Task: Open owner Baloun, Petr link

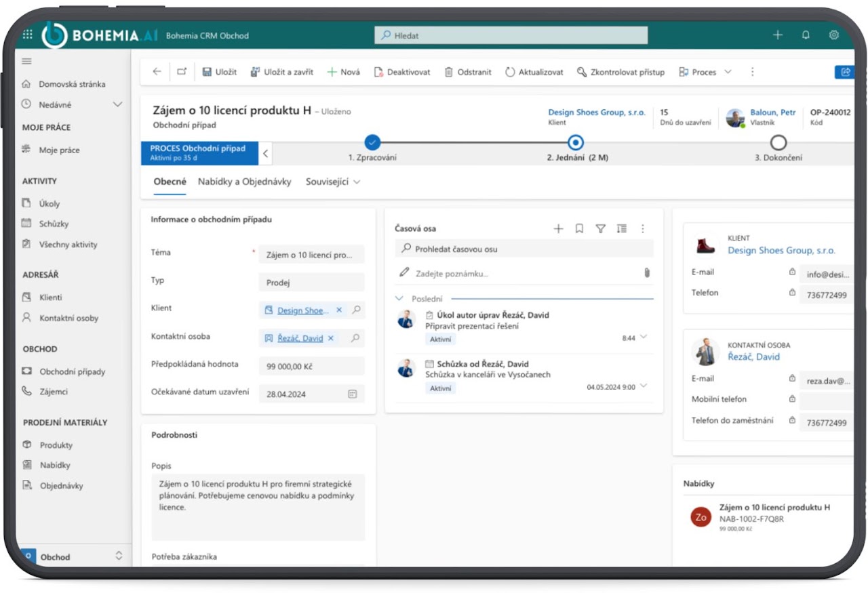Action: (x=773, y=113)
